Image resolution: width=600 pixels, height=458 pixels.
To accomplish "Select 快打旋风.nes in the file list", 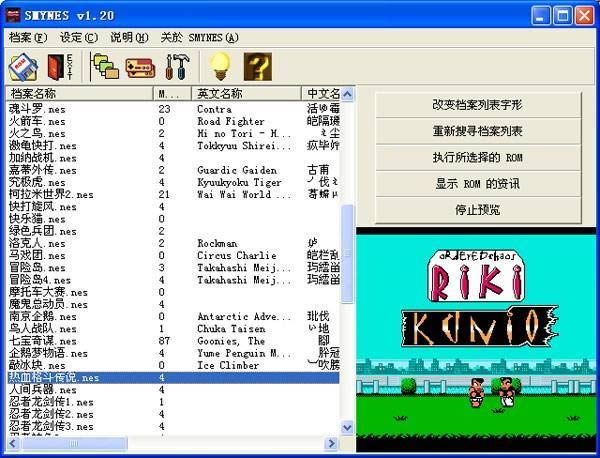I will [x=42, y=207].
